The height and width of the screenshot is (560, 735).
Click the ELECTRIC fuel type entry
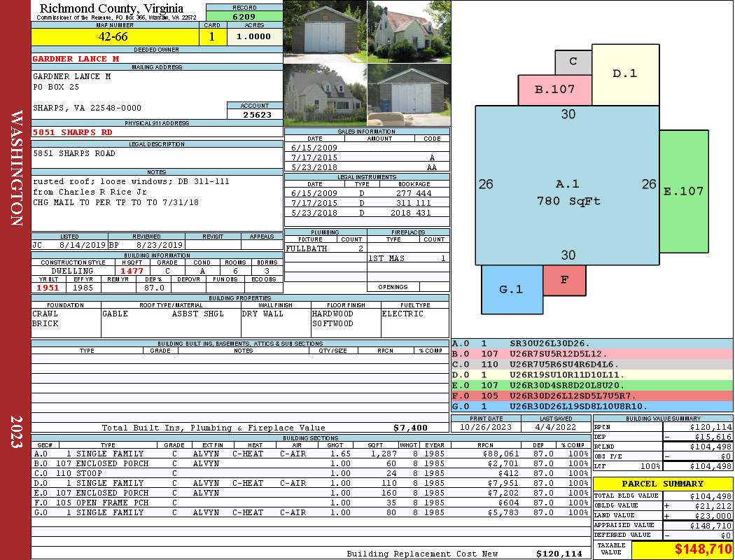(x=402, y=314)
